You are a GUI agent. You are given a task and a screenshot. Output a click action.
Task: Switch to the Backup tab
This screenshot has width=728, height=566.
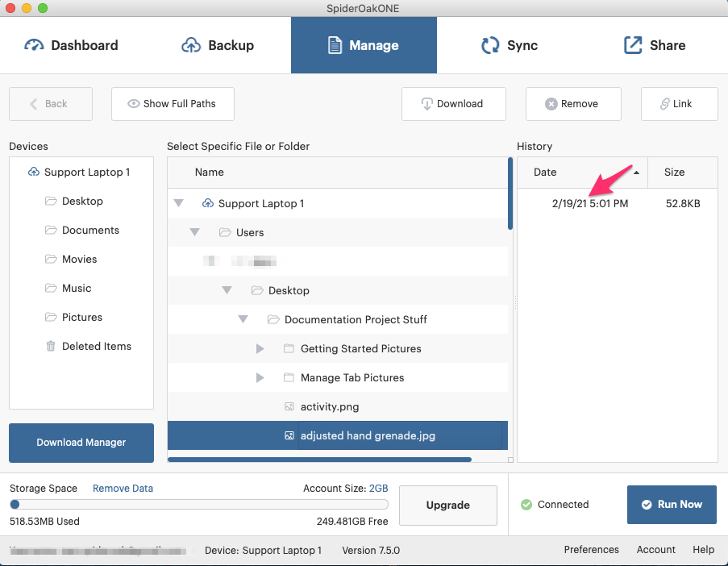(218, 45)
